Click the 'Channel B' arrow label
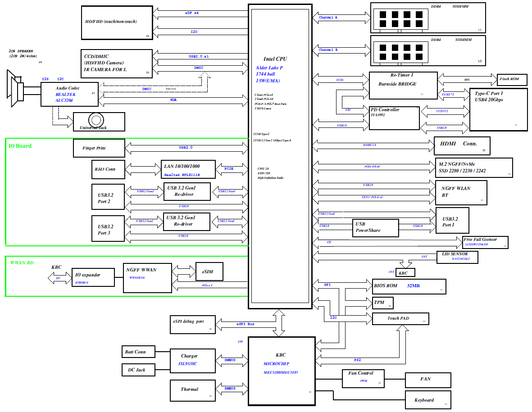Viewport: 532px width, 412px height. (328, 50)
